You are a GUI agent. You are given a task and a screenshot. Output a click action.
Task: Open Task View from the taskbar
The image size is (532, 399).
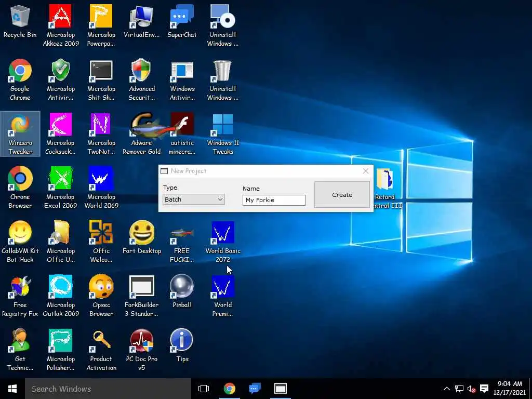pyautogui.click(x=204, y=389)
